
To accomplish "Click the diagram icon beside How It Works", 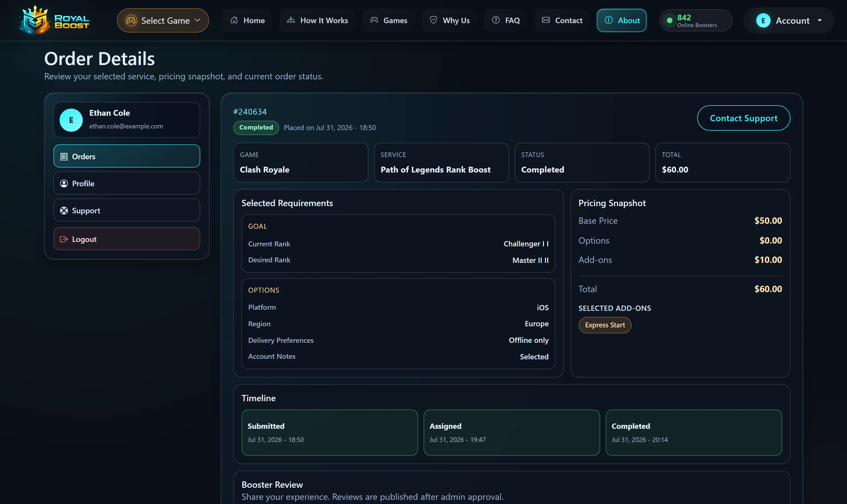I will pos(291,20).
